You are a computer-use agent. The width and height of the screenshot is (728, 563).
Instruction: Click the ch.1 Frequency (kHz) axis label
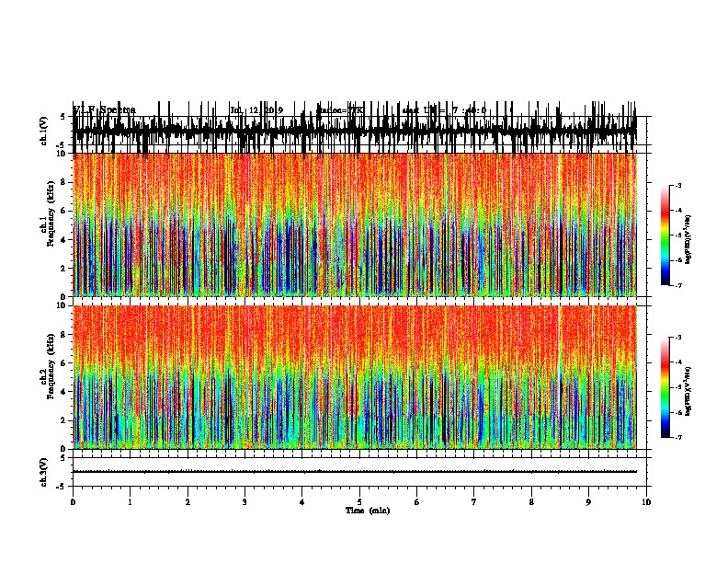tap(51, 213)
